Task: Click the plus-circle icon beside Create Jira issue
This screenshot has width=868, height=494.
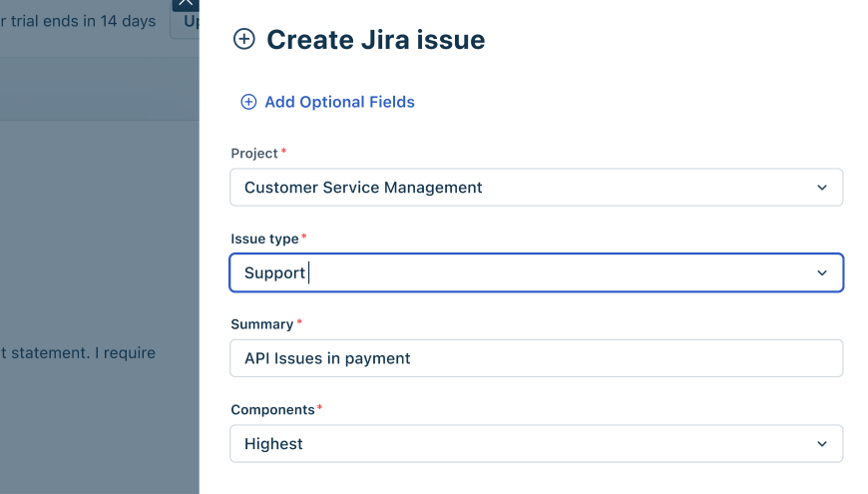Action: tap(243, 39)
